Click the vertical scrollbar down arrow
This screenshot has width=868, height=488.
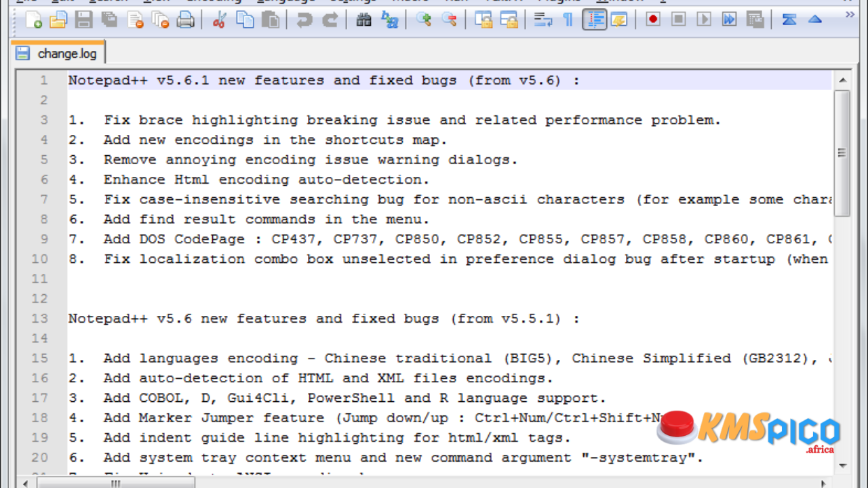pyautogui.click(x=842, y=466)
